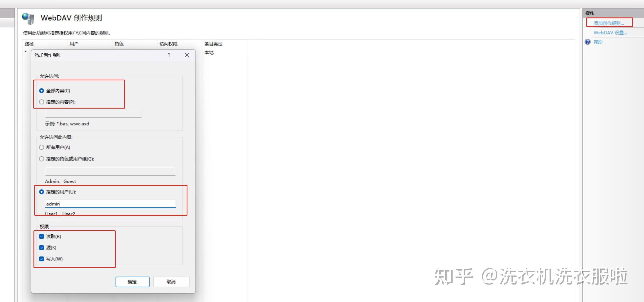The image size is (644, 302).
Task: Click the WebDAV globe server icon
Action: 28,18
